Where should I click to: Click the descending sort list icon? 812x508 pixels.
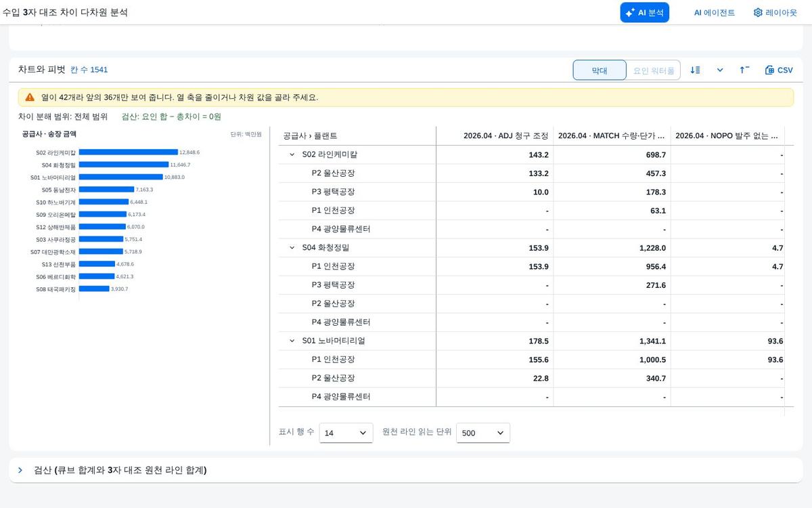click(x=695, y=70)
